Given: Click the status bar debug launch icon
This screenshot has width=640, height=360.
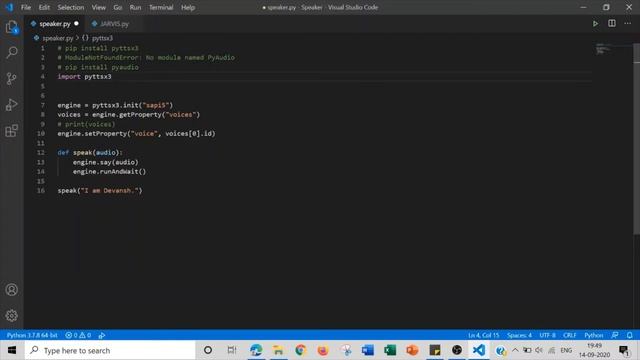Looking at the screenshot, I should point(102,335).
